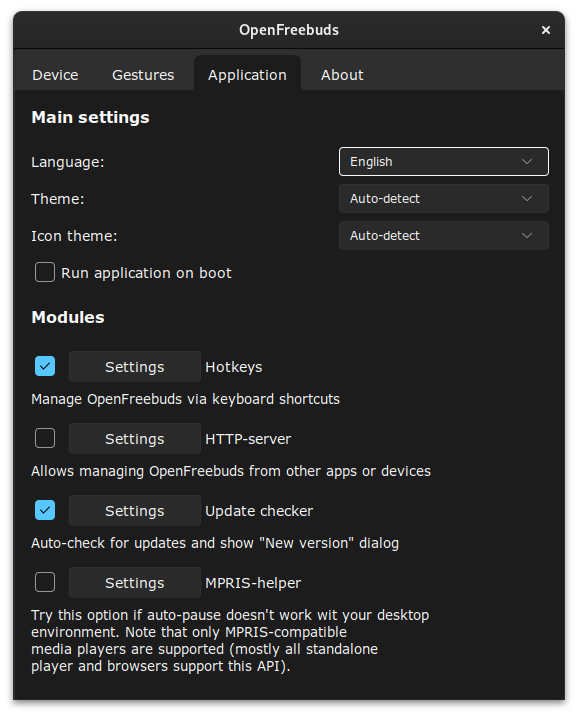The height and width of the screenshot is (716, 578).
Task: Click the MPRIS-helper module name
Action: pyautogui.click(x=253, y=583)
